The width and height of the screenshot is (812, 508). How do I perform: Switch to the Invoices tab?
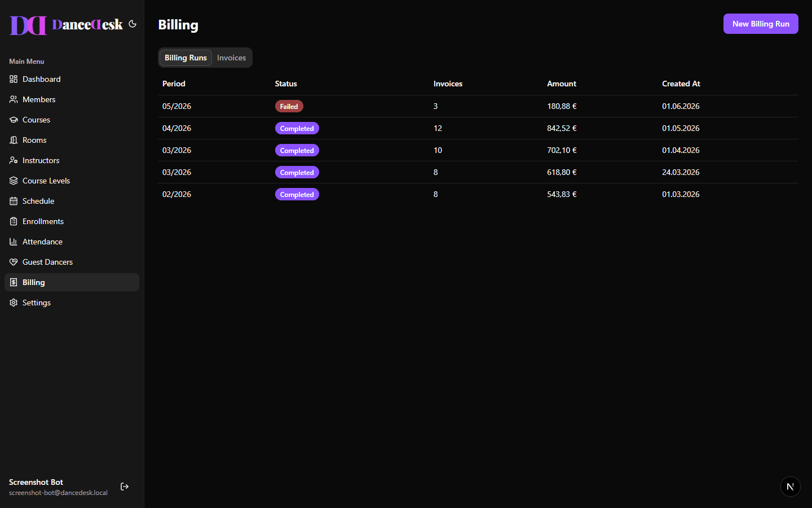pos(231,58)
